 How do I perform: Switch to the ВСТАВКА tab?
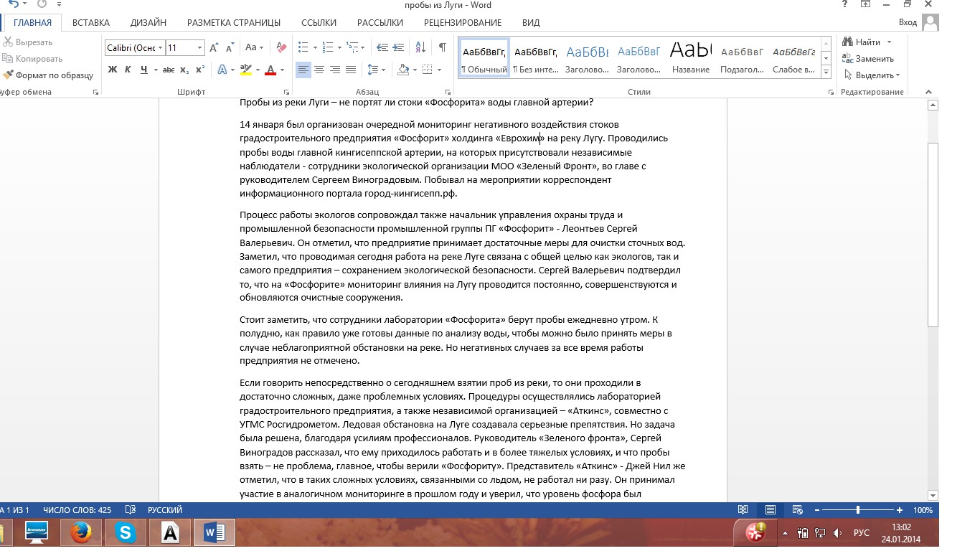tap(90, 22)
